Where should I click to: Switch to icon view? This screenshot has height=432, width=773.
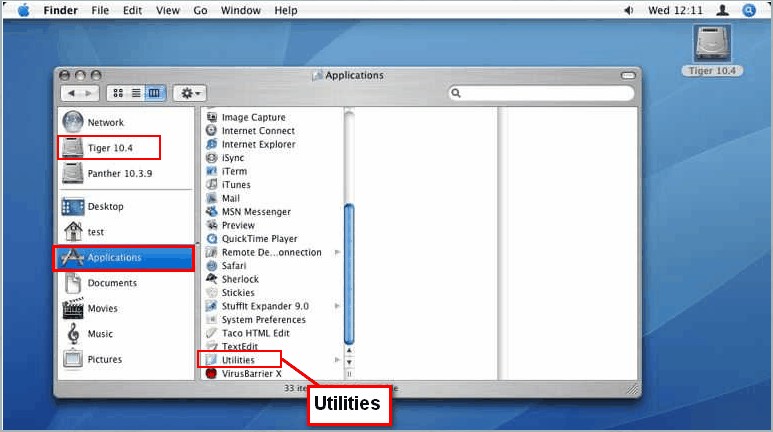pyautogui.click(x=118, y=93)
